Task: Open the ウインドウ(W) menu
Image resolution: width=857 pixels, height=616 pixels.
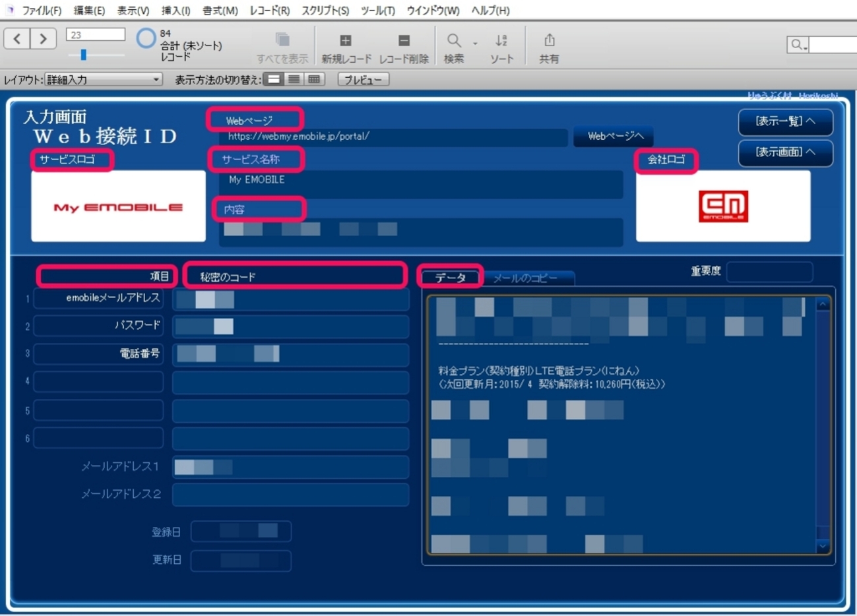Action: [x=433, y=11]
